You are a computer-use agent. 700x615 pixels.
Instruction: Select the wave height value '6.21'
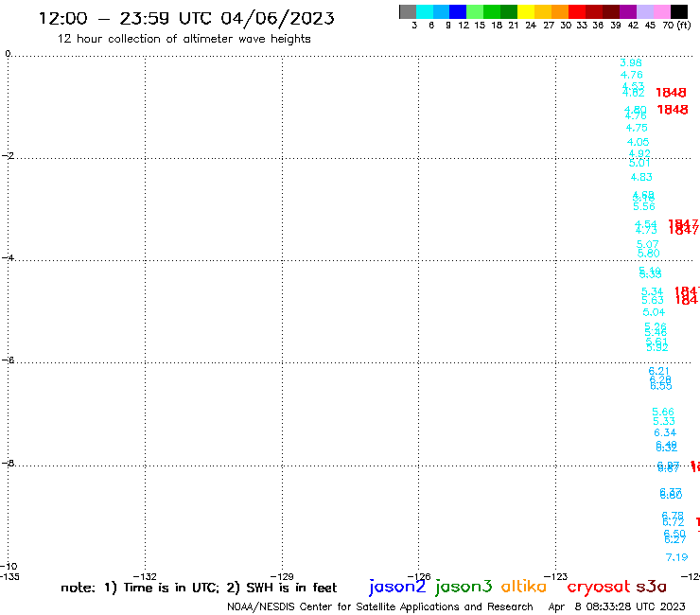coord(659,371)
